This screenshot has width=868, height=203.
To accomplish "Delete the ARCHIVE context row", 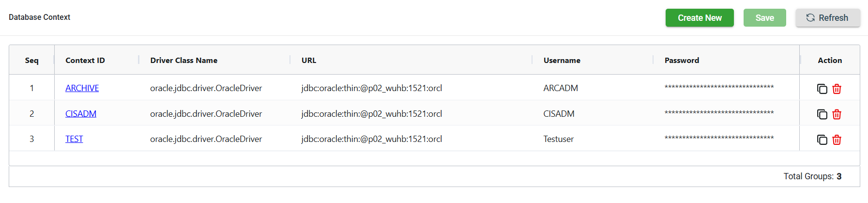I will pos(837,89).
